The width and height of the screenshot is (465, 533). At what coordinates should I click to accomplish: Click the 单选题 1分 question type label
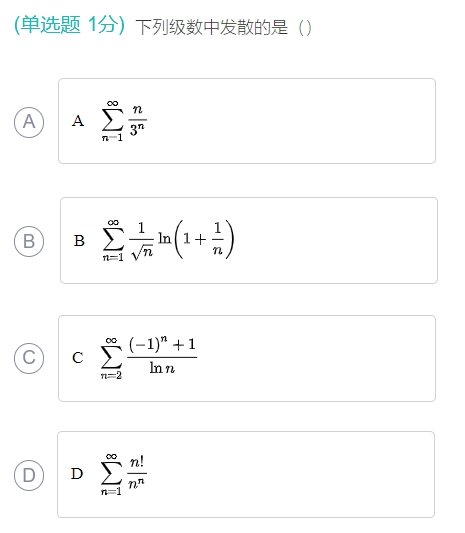tap(69, 25)
